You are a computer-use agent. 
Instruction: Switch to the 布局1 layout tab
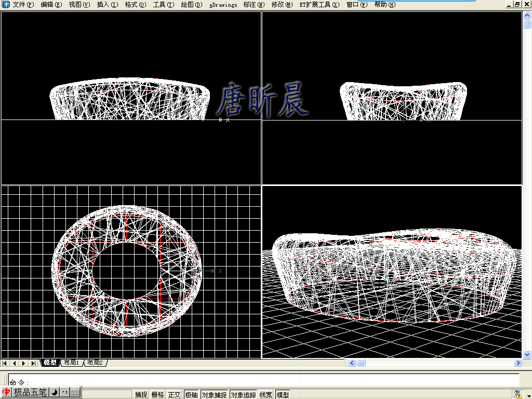coord(71,363)
